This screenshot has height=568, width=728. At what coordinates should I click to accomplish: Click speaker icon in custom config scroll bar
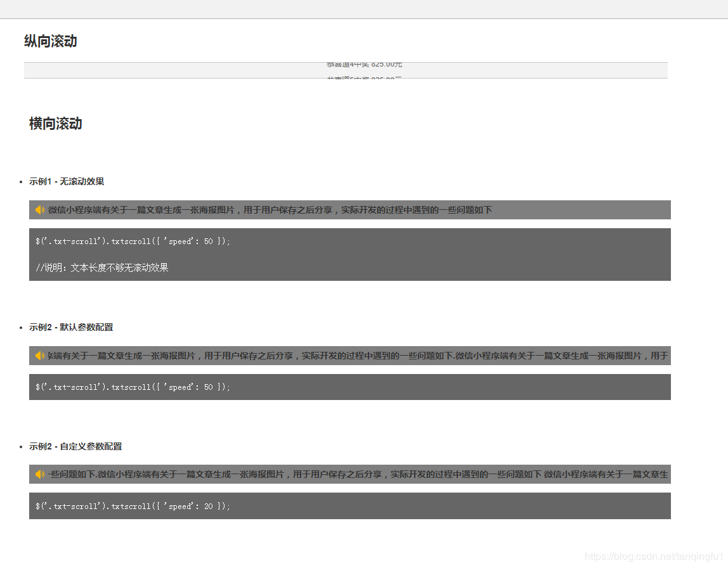click(40, 474)
